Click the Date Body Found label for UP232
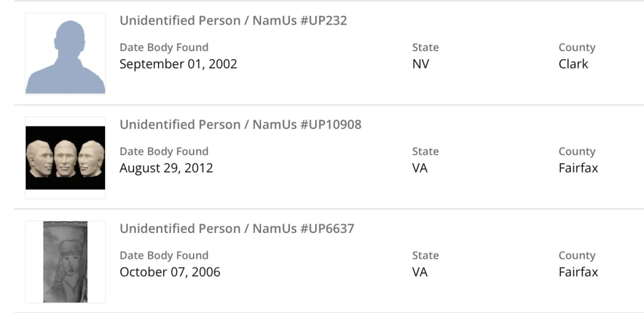644x313 pixels. point(164,47)
